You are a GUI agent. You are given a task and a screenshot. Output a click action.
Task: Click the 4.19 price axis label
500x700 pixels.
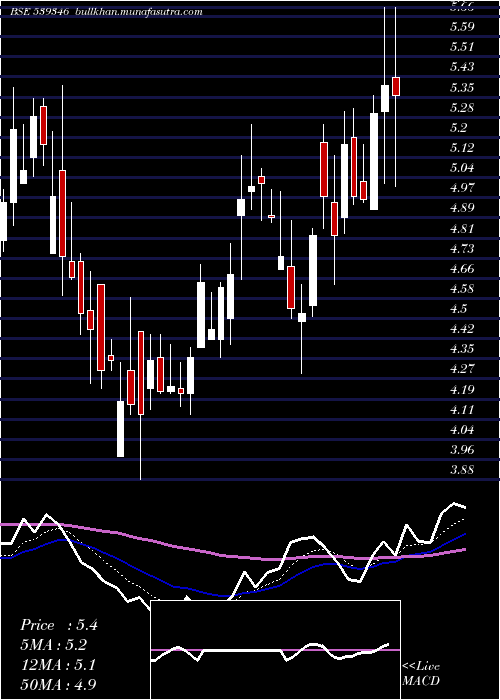click(x=462, y=390)
